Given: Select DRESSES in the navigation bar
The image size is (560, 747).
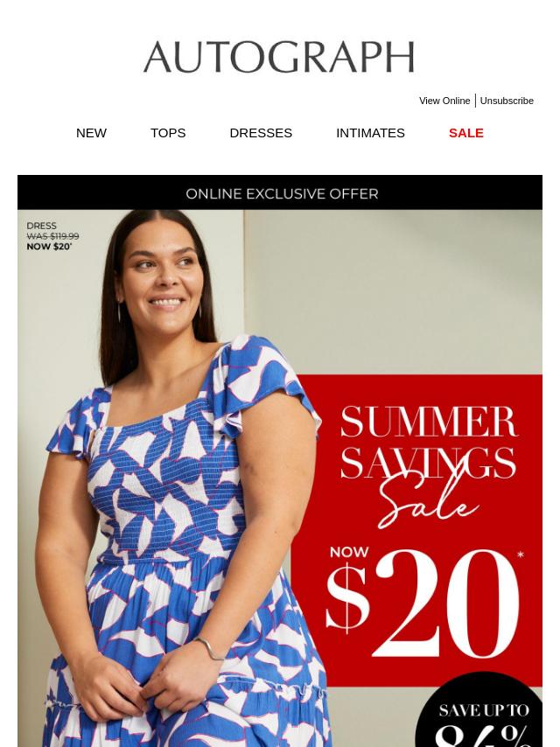Looking at the screenshot, I should 261,133.
